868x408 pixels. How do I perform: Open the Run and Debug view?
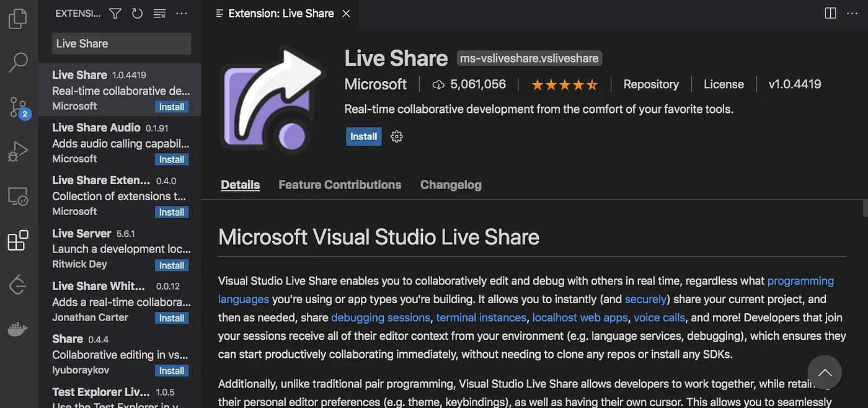point(18,151)
